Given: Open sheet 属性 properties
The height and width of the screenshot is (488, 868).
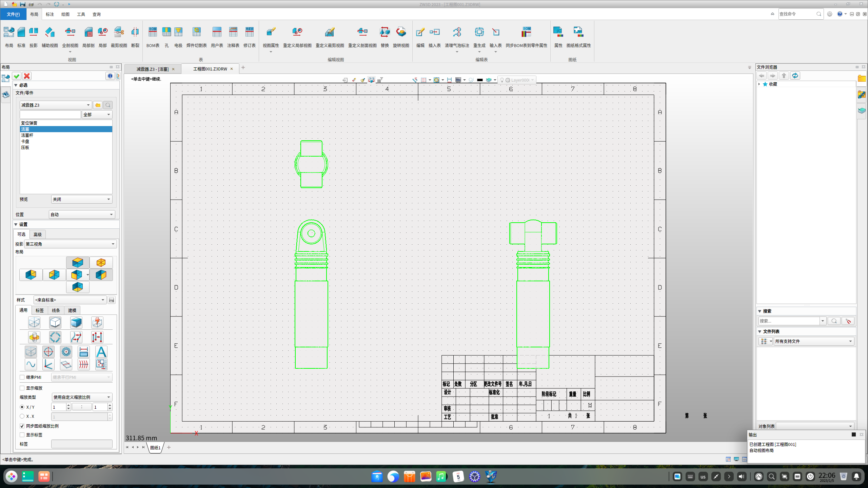Looking at the screenshot, I should coord(558,36).
